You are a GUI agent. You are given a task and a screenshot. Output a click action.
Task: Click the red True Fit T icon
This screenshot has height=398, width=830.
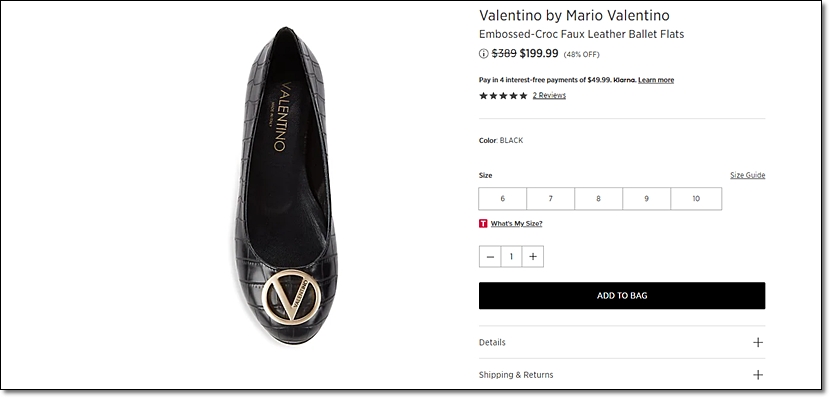483,223
